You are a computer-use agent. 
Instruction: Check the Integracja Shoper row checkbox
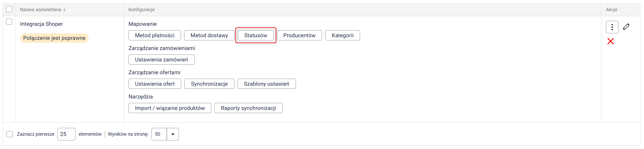pos(9,22)
